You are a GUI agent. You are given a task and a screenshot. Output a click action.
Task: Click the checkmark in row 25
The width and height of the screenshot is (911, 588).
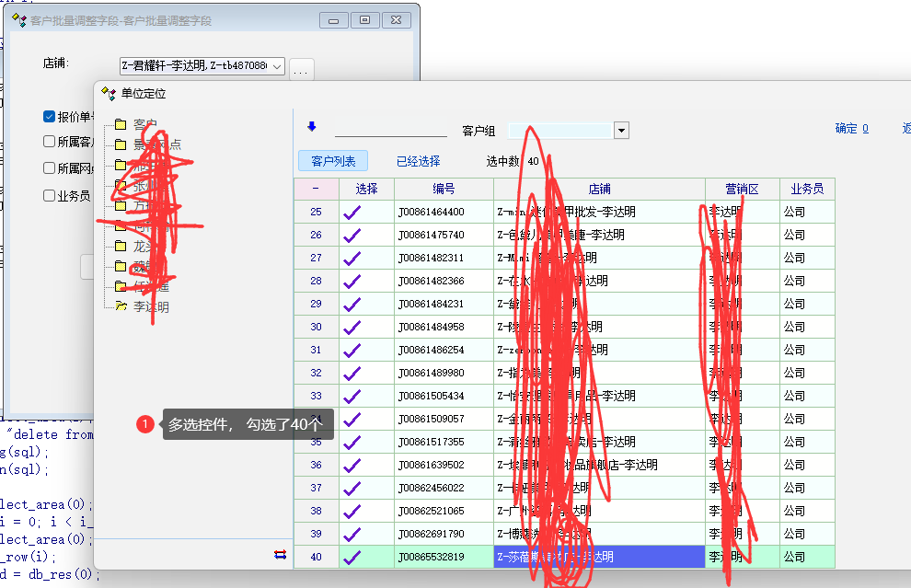point(352,212)
